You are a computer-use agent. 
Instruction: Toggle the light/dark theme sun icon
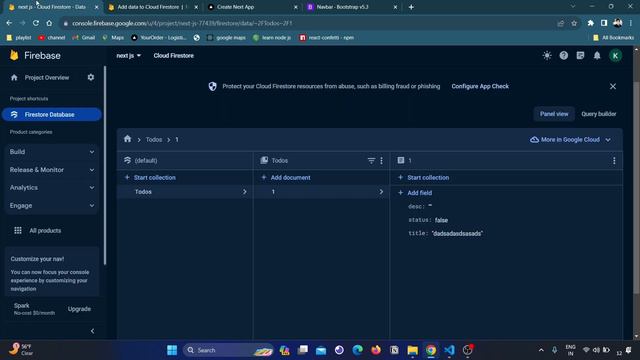547,56
